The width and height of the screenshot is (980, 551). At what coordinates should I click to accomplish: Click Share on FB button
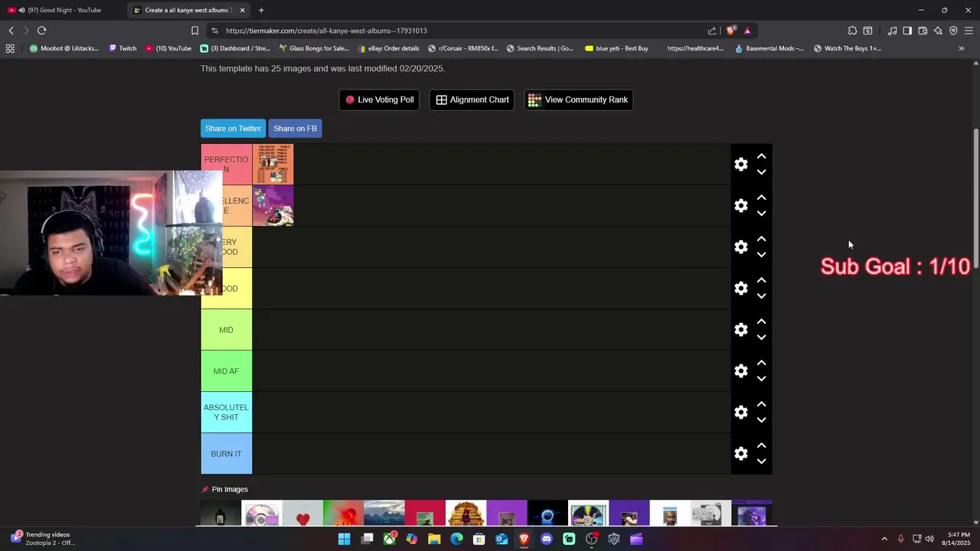tap(295, 129)
